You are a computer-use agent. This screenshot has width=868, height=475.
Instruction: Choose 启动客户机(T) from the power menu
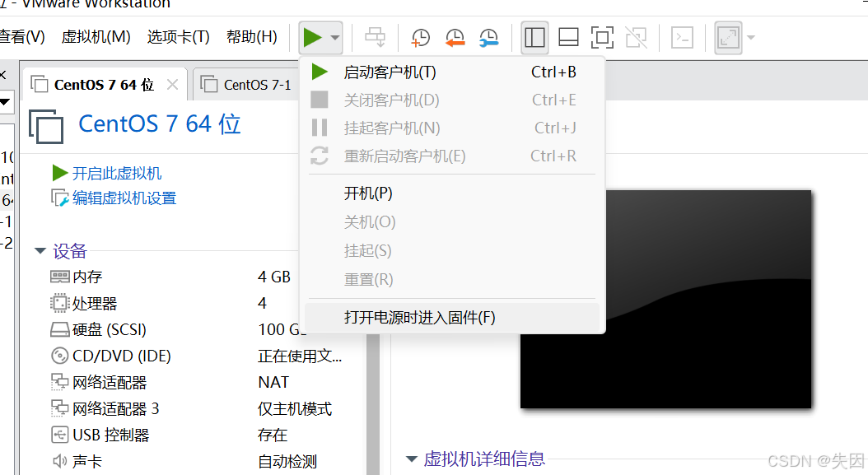tap(451, 72)
